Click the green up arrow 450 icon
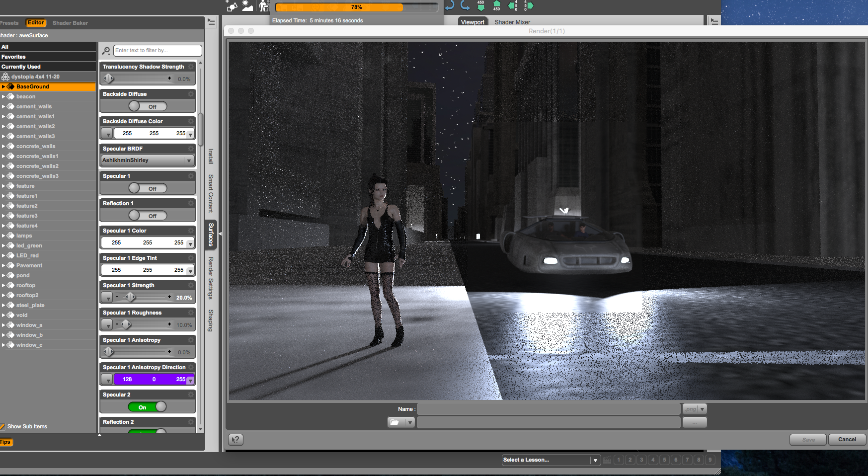The width and height of the screenshot is (868, 476). (496, 5)
